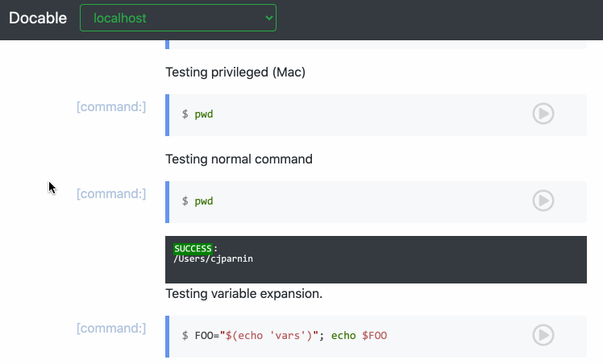Run the privileged (Mac) pwd command
The height and width of the screenshot is (364, 603).
[543, 114]
